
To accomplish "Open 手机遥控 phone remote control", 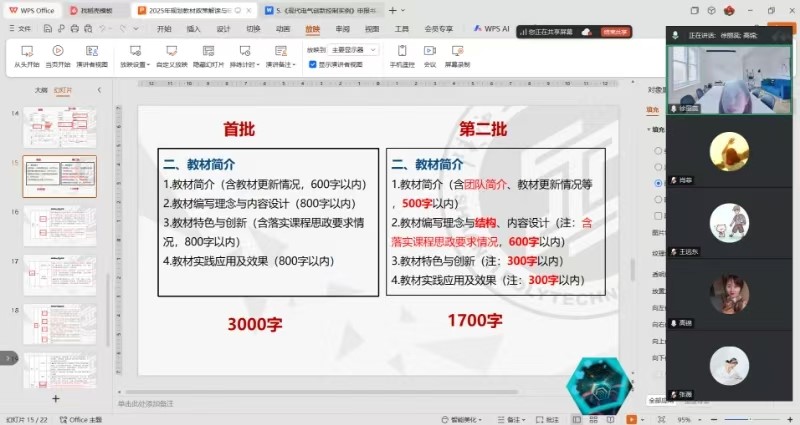I will (402, 55).
